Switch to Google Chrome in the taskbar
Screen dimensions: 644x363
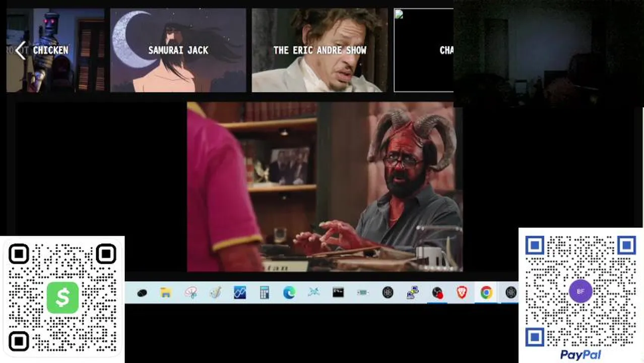486,292
